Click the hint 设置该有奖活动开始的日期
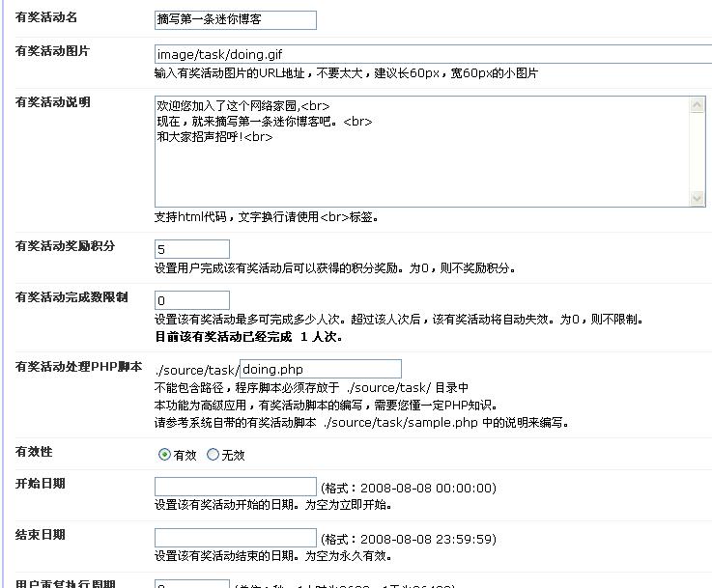The height and width of the screenshot is (588, 712). (x=272, y=505)
